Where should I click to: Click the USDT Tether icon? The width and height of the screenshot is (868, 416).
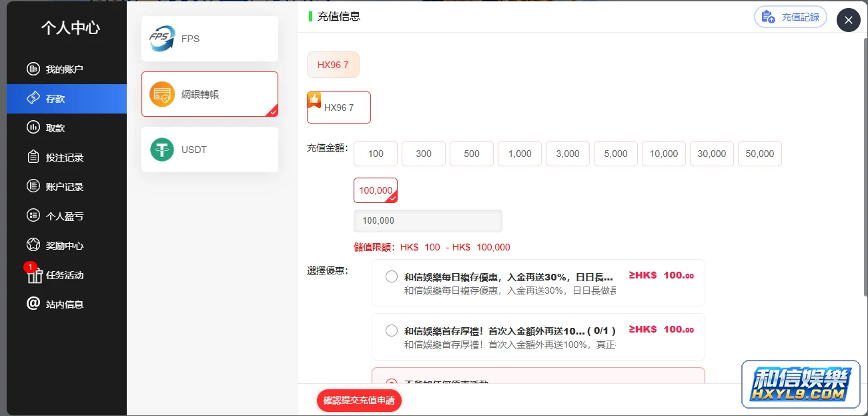pos(162,150)
